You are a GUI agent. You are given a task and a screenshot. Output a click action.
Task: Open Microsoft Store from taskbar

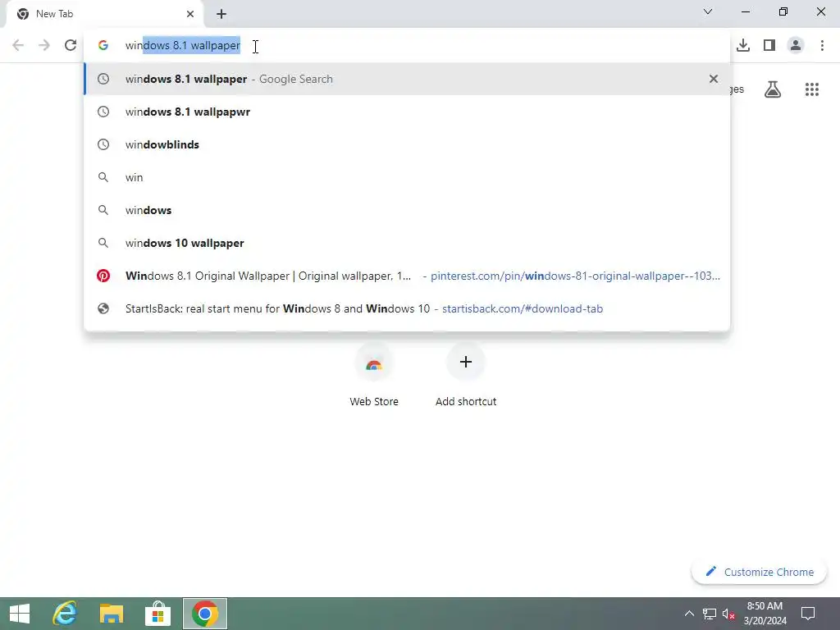[x=158, y=614]
